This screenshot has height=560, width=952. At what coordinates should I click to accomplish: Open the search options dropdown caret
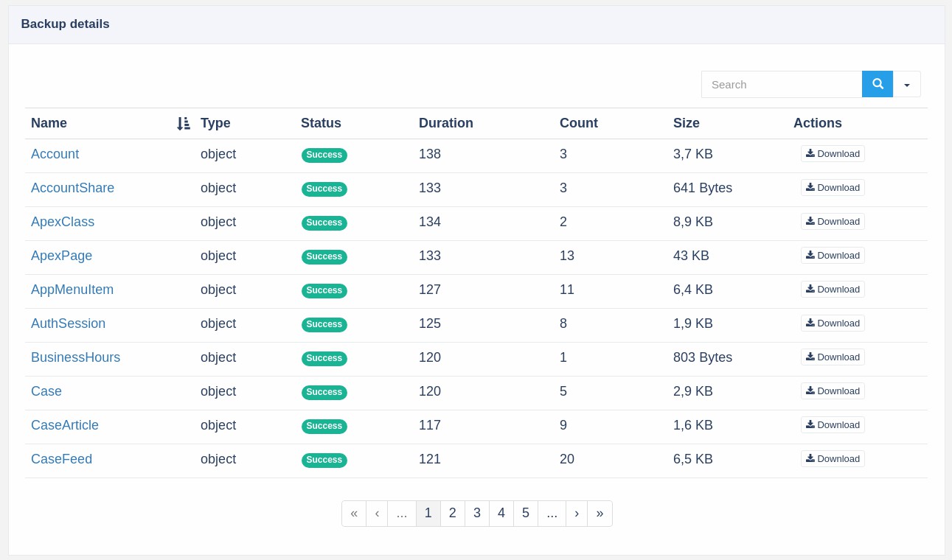pyautogui.click(x=907, y=84)
